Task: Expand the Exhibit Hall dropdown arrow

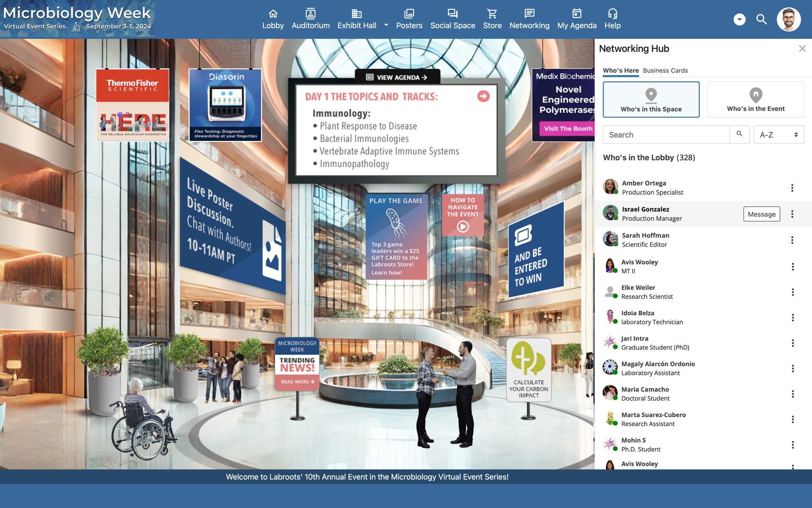Action: click(386, 25)
